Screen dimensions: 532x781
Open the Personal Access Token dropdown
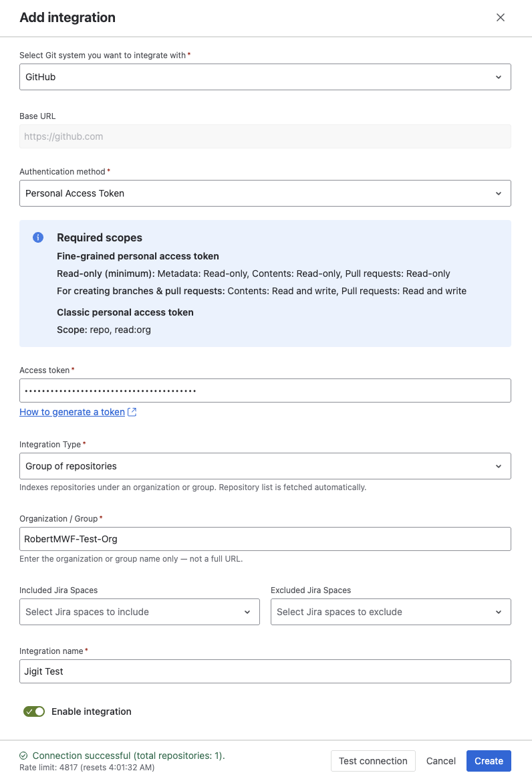click(x=265, y=193)
